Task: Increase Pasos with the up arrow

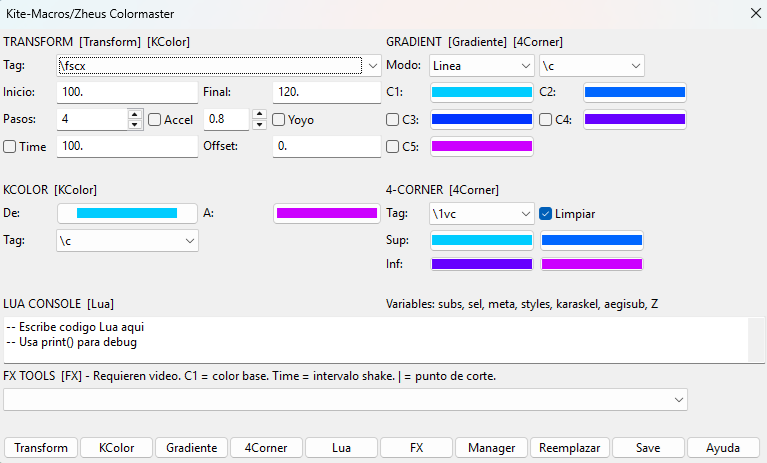Action: (x=135, y=114)
